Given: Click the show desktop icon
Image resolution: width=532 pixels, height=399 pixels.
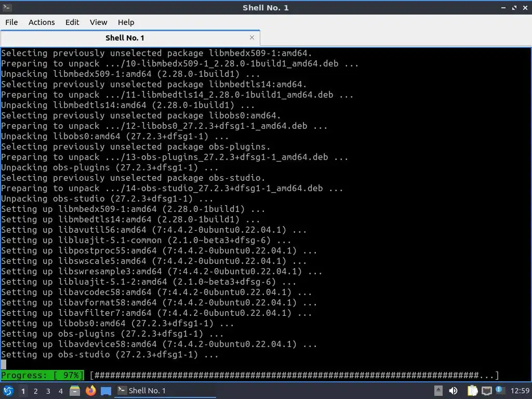Looking at the screenshot, I should click(106, 391).
